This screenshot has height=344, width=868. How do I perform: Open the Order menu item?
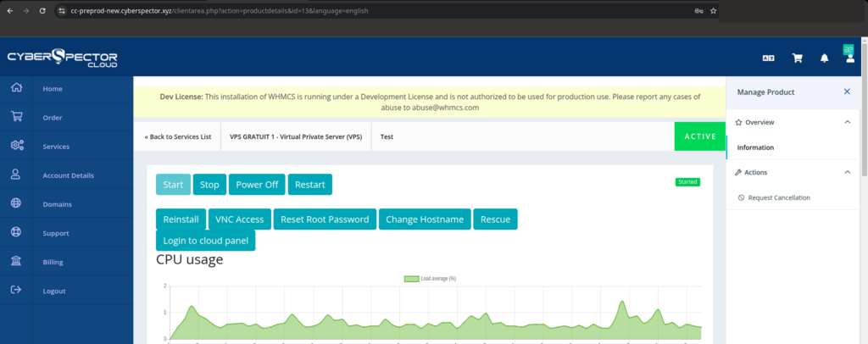(53, 117)
